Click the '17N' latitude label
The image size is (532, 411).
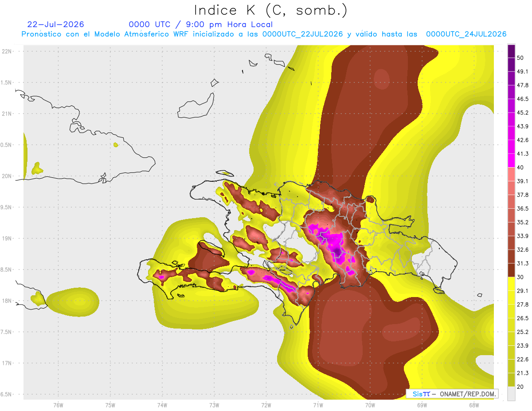click(8, 363)
